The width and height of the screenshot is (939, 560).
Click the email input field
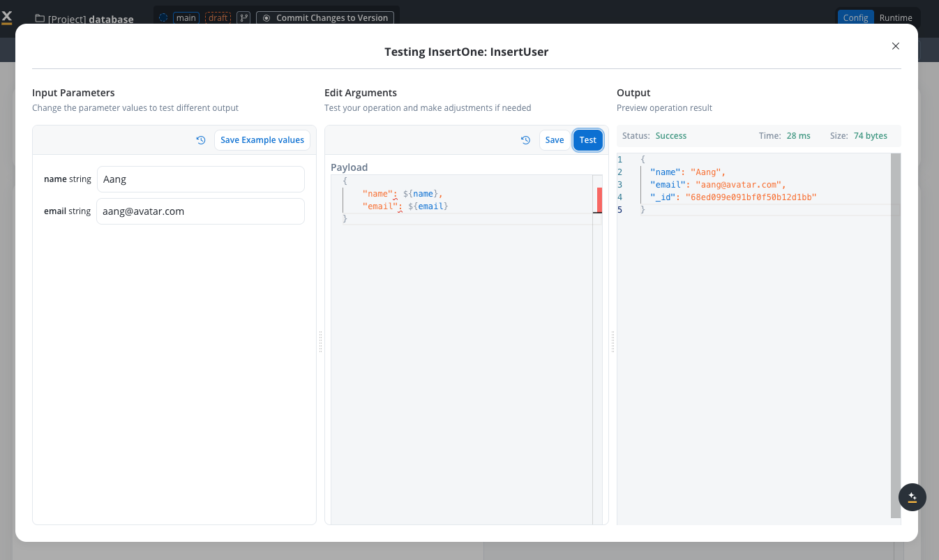pyautogui.click(x=200, y=211)
